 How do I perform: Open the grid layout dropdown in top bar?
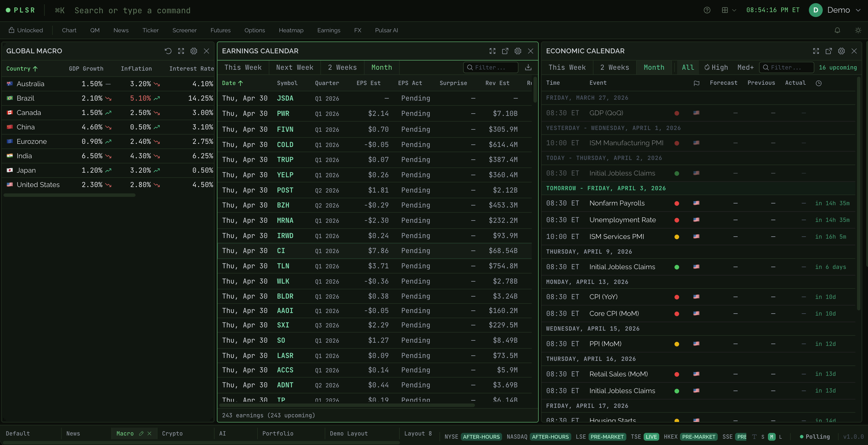728,10
